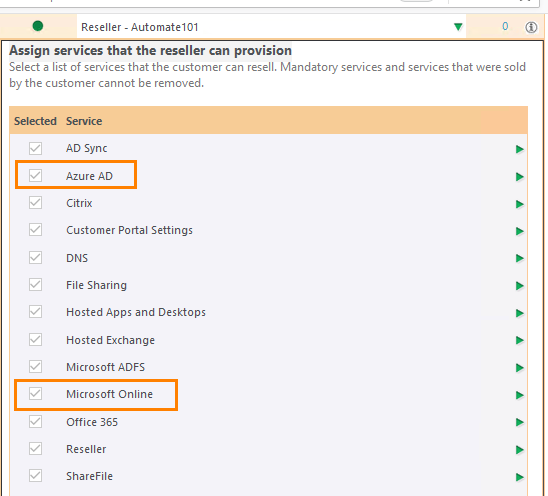Toggle the Reseller service checkbox

35,449
